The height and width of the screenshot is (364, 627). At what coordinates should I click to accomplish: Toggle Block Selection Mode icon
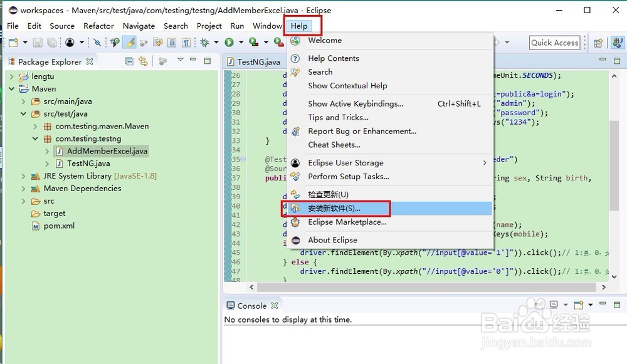point(172,43)
